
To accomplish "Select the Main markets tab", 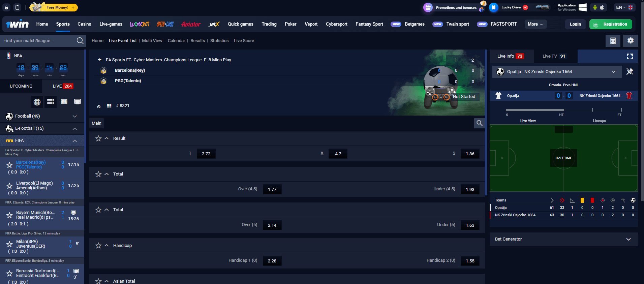I will [96, 123].
